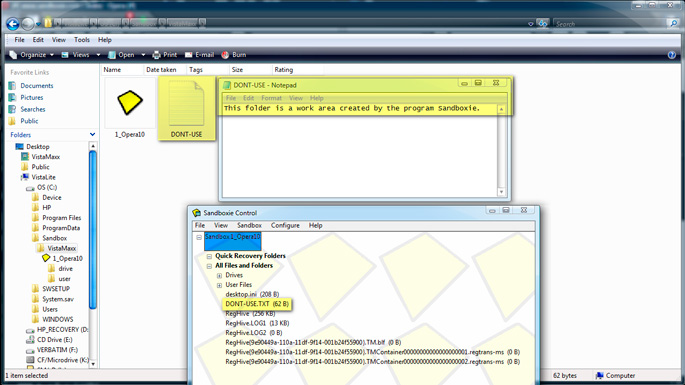
Task: Click the Computer icon in status bar
Action: 600,375
